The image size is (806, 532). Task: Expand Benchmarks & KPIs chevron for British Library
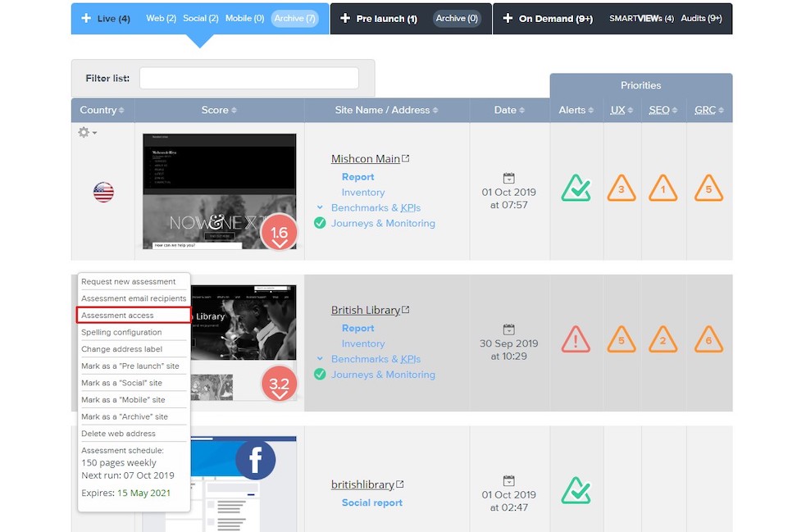pyautogui.click(x=320, y=359)
